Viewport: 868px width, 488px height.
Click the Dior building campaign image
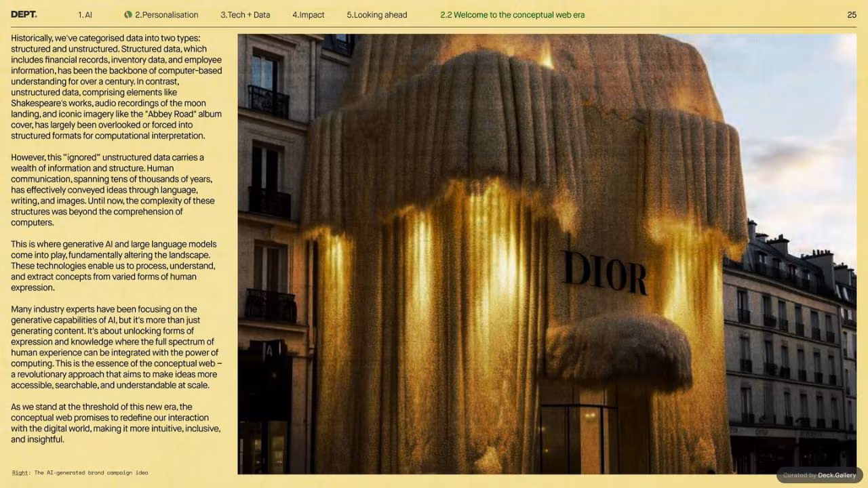(547, 254)
